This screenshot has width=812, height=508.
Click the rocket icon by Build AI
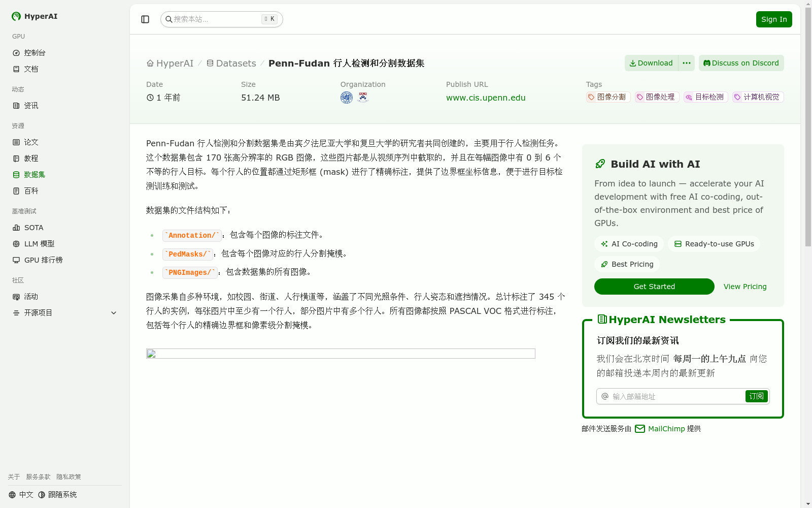[x=600, y=164]
